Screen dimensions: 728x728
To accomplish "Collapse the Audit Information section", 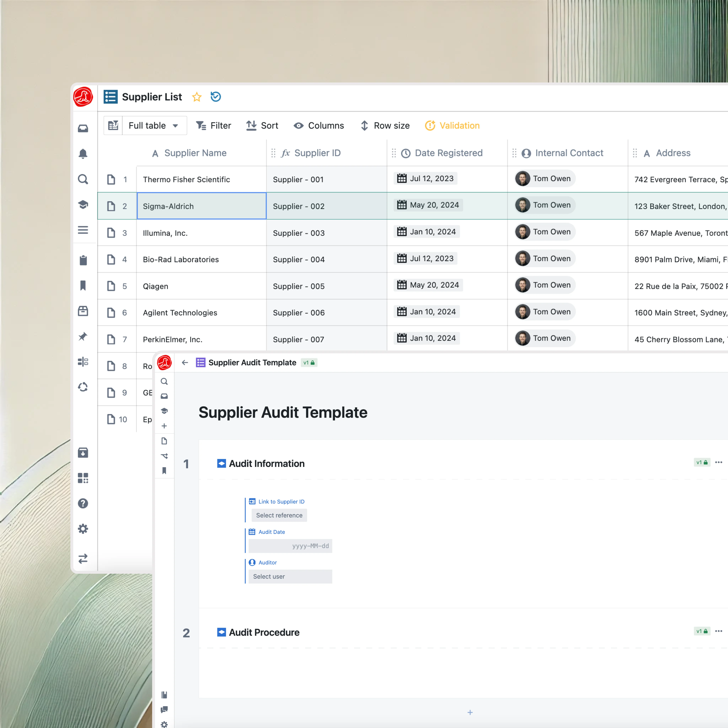I will (x=222, y=464).
